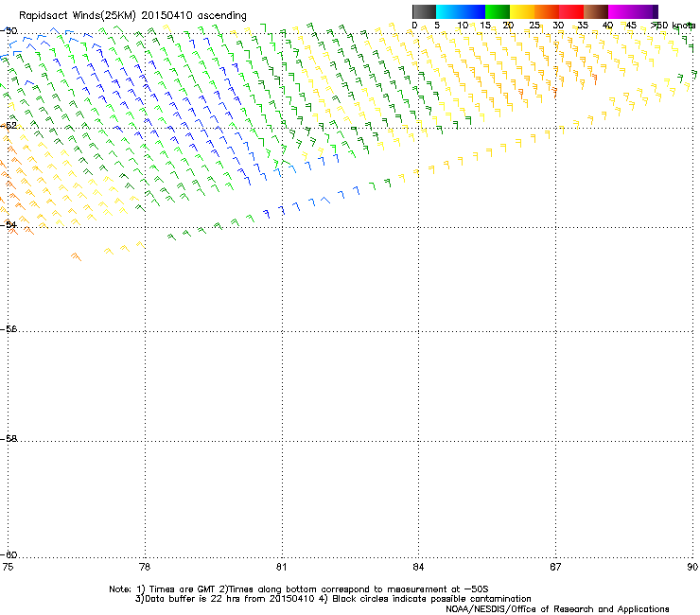Click the red 30–35 knots color scale segment
Screen dimensions: 700x615
pyautogui.click(x=571, y=11)
